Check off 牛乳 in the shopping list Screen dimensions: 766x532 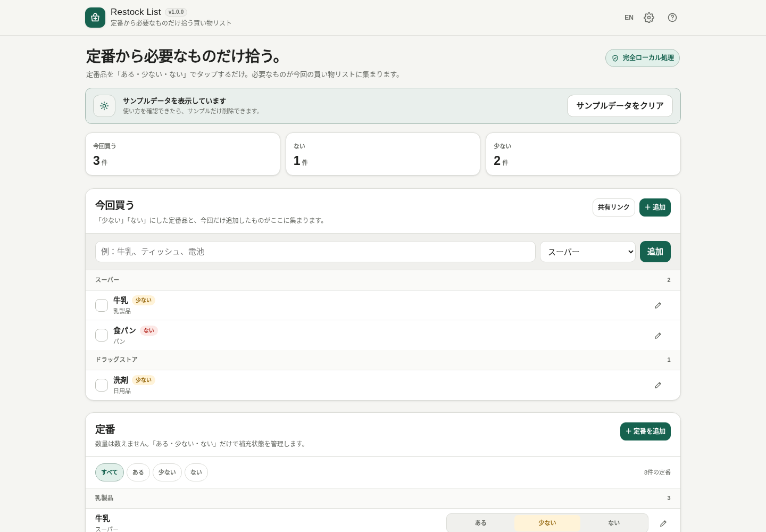102,305
